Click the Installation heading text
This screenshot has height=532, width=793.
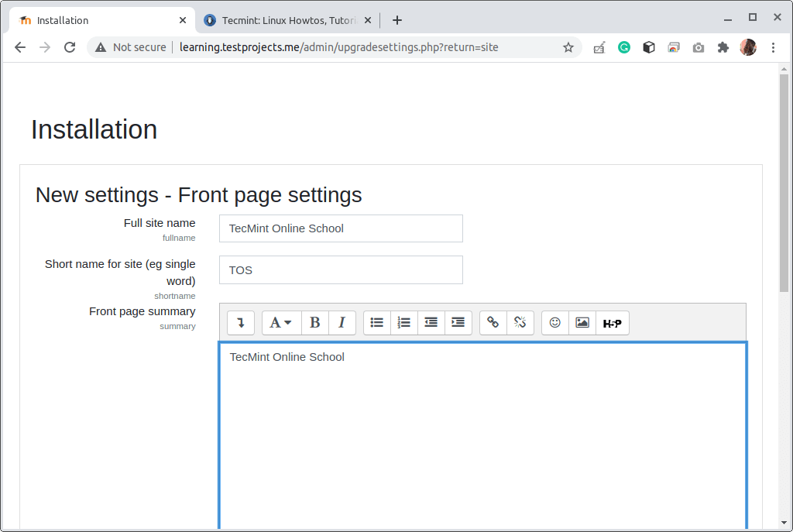point(94,129)
